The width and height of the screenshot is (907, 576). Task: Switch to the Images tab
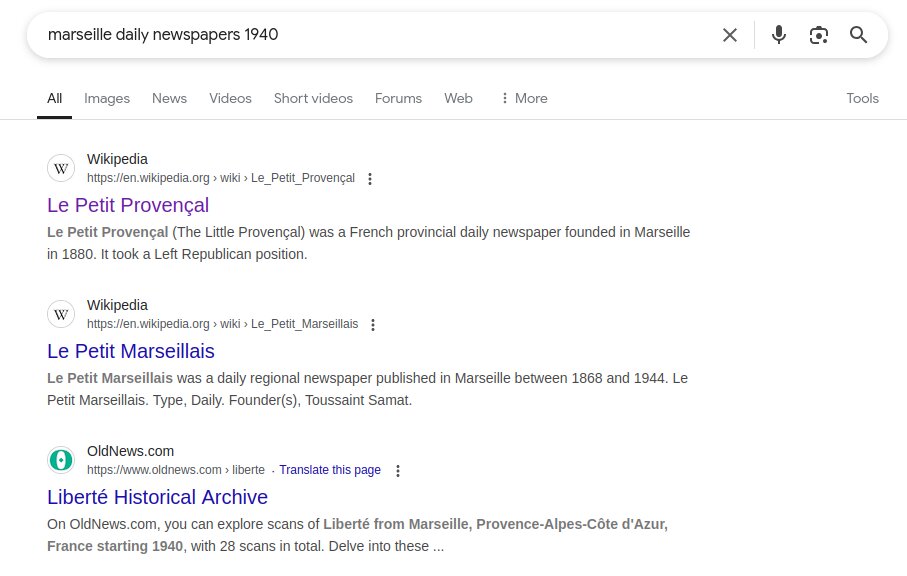click(106, 98)
